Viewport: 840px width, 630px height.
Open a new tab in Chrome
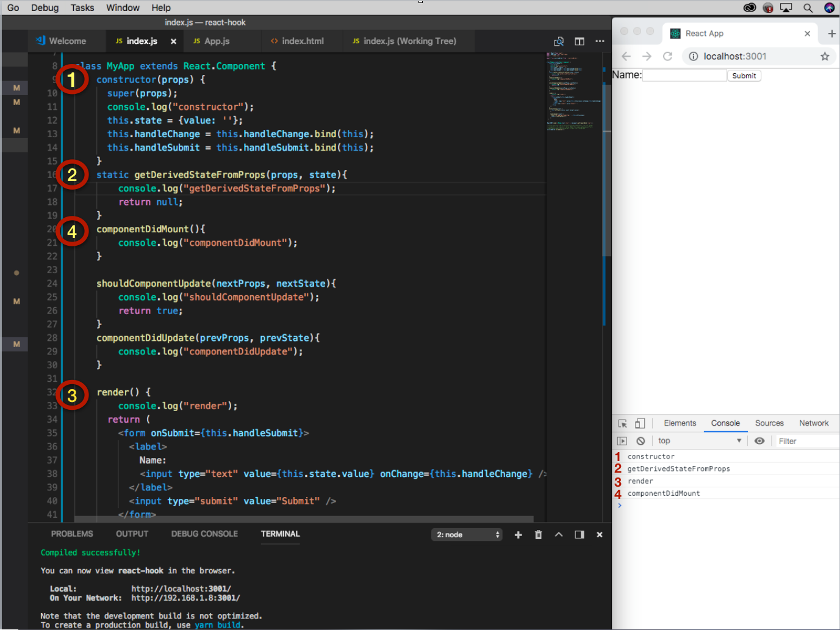831,34
